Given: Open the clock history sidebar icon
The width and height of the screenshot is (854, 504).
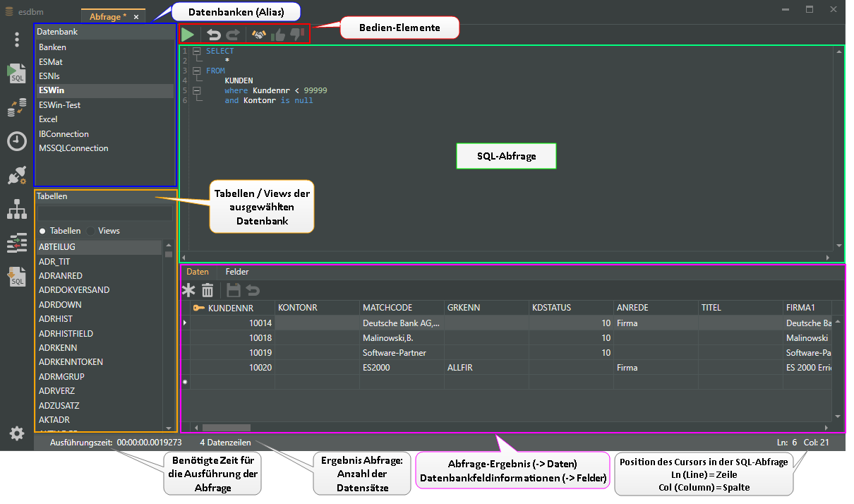Looking at the screenshot, I should pyautogui.click(x=16, y=141).
